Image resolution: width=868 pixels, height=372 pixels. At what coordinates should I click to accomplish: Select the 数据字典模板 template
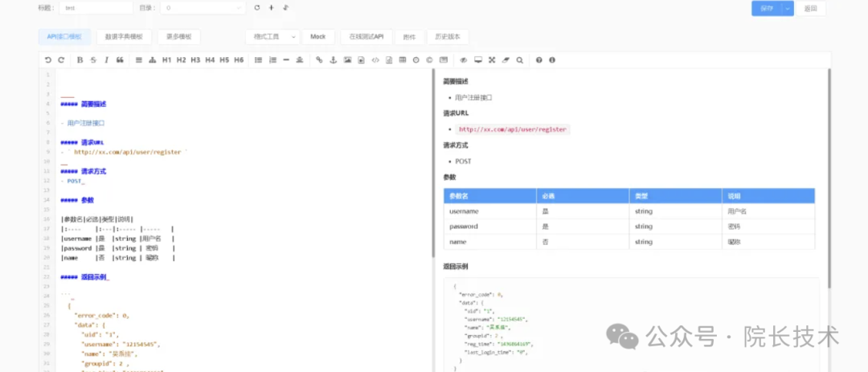point(124,37)
